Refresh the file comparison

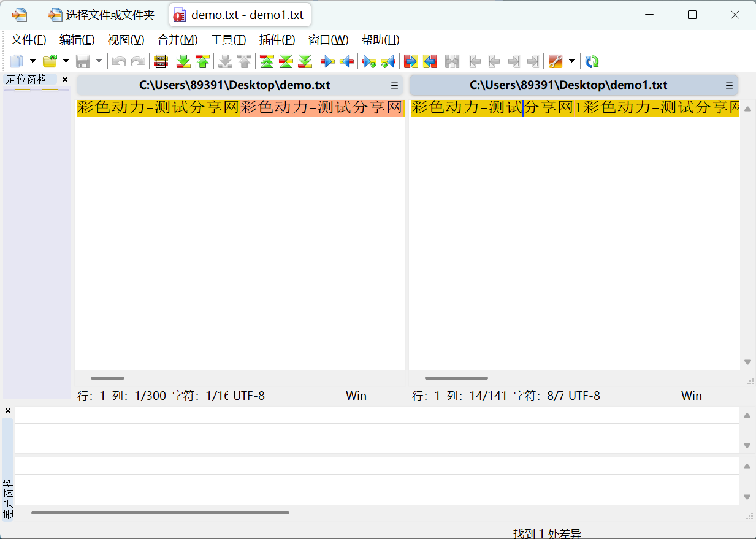click(x=591, y=61)
